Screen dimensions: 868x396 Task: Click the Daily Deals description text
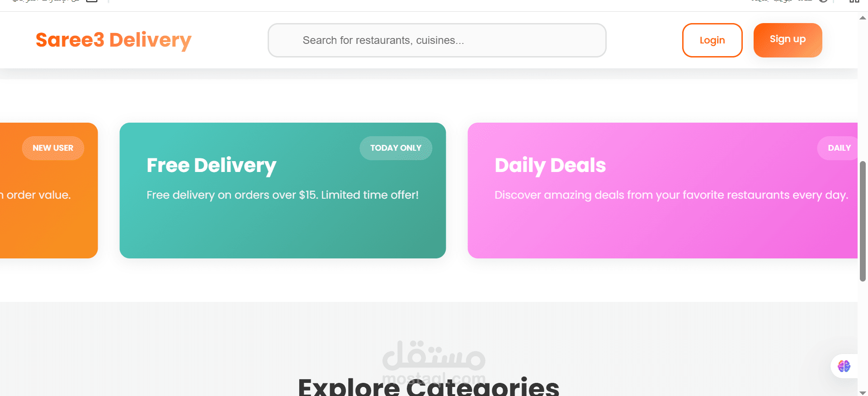(x=671, y=195)
